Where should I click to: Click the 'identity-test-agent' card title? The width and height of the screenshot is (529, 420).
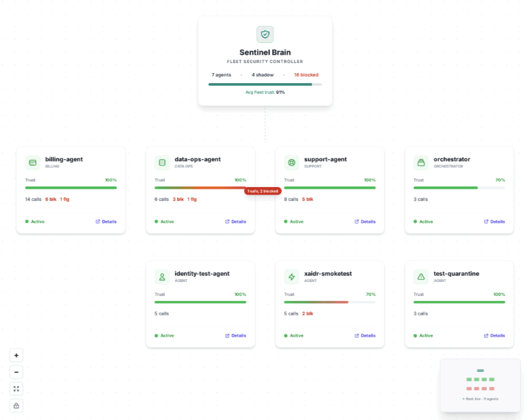(x=202, y=274)
